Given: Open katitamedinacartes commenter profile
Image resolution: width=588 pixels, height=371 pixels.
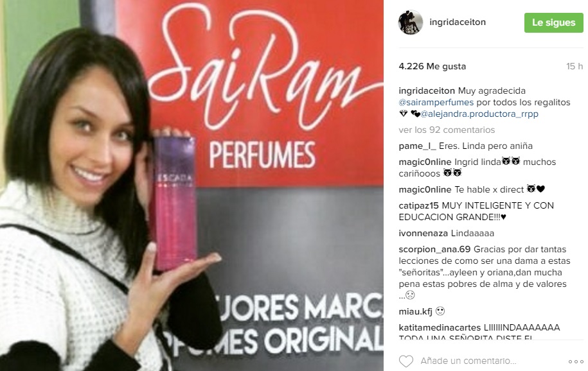Looking at the screenshot, I should (440, 327).
